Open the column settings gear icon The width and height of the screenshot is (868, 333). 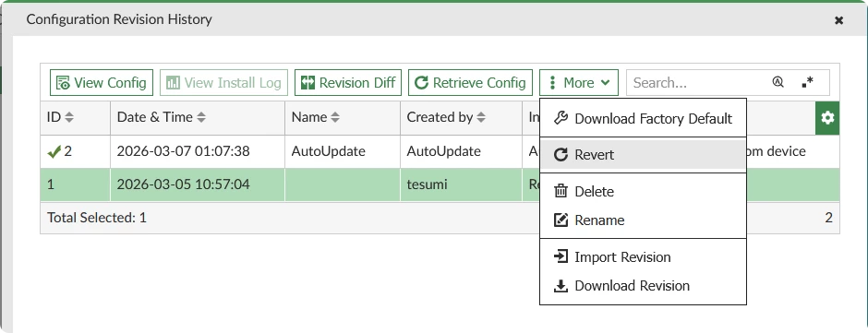[827, 118]
